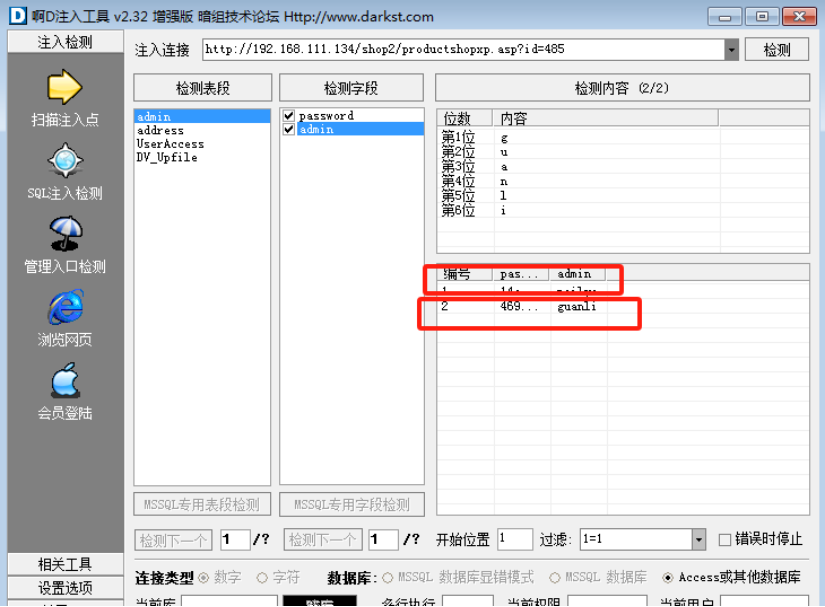Click the 编号 column header in results
The height and width of the screenshot is (607, 825).
[x=465, y=274]
